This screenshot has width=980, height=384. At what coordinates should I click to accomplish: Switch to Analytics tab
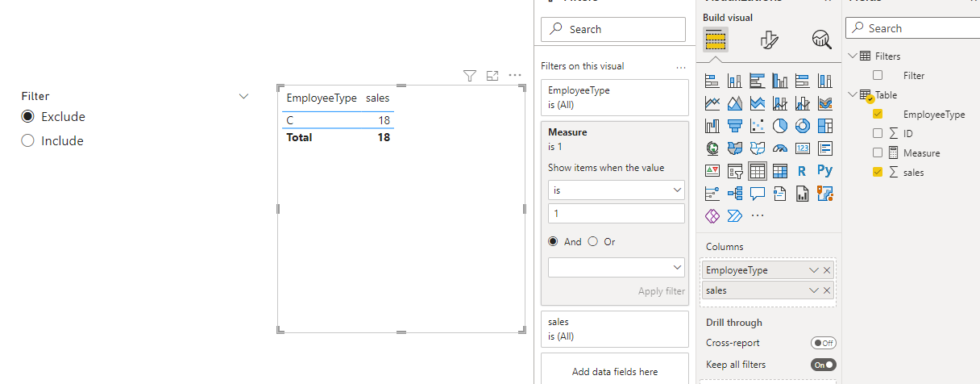tap(821, 39)
